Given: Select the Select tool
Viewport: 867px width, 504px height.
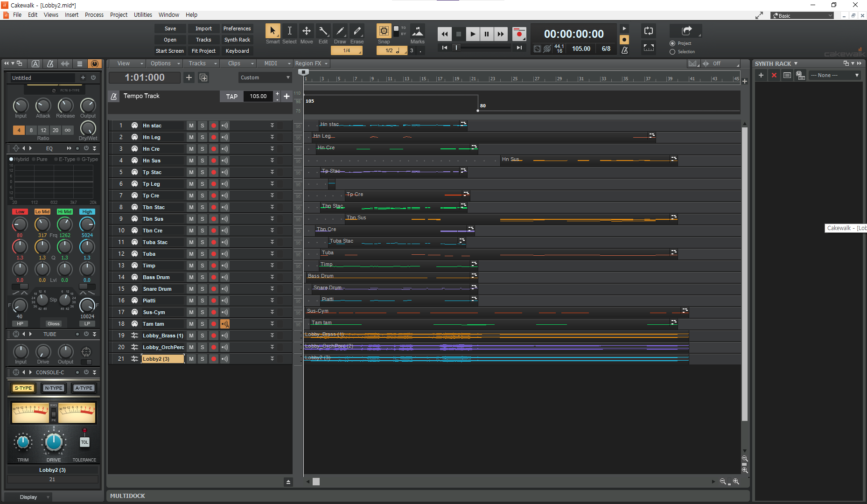Looking at the screenshot, I should coord(289,31).
